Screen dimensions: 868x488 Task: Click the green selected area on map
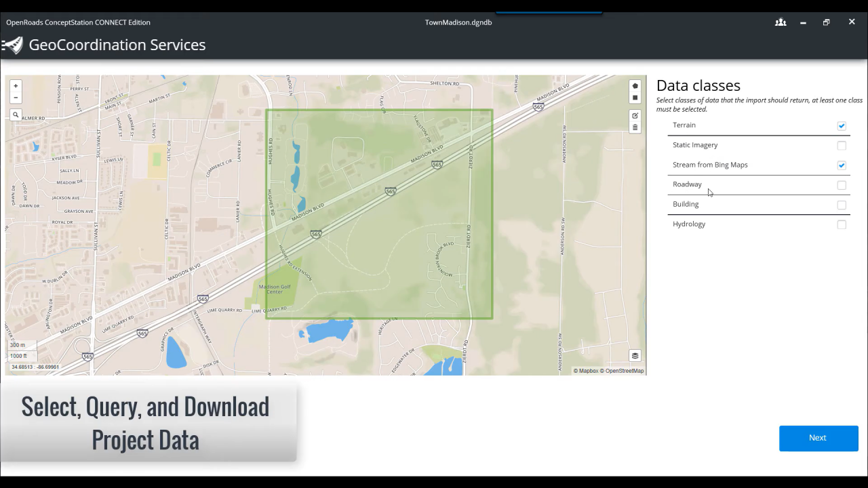[x=379, y=214]
